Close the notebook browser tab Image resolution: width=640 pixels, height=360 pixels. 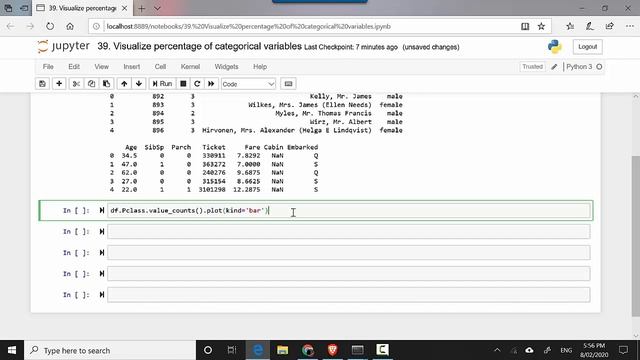124,8
